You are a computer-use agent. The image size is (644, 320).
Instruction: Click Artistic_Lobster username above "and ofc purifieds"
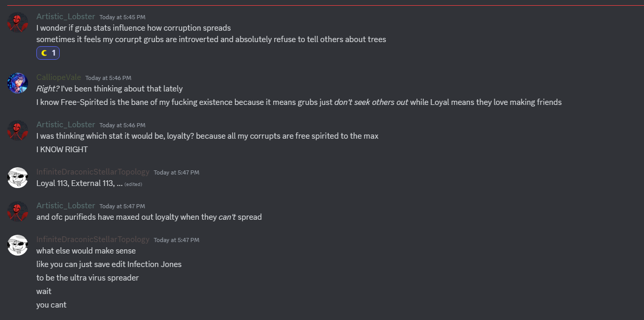(x=65, y=206)
